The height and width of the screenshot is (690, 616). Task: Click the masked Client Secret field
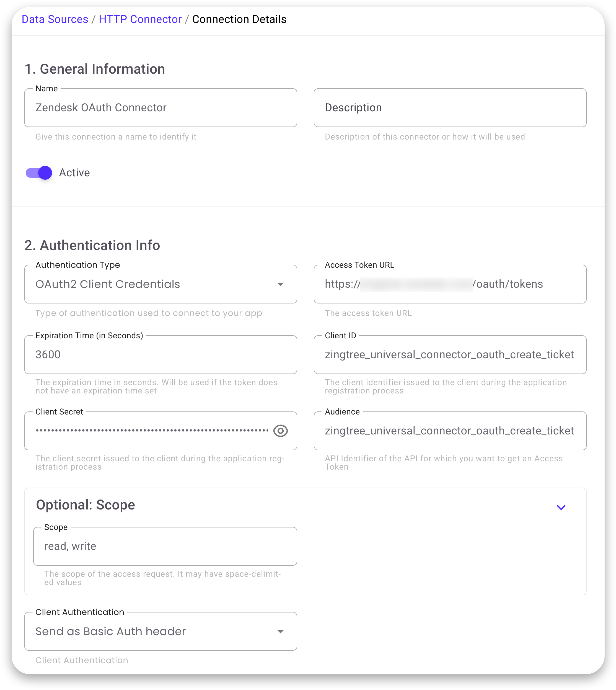coord(152,431)
